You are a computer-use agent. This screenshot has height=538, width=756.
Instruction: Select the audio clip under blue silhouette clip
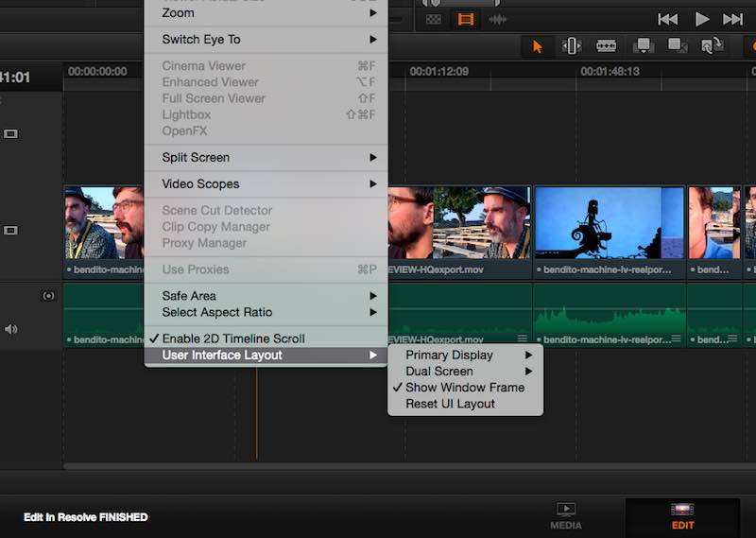click(610, 315)
